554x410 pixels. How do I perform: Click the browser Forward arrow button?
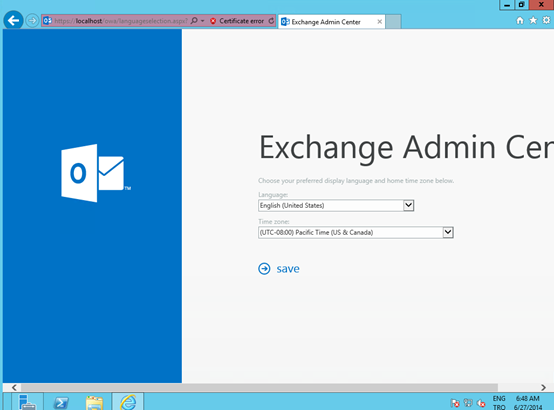tap(32, 20)
